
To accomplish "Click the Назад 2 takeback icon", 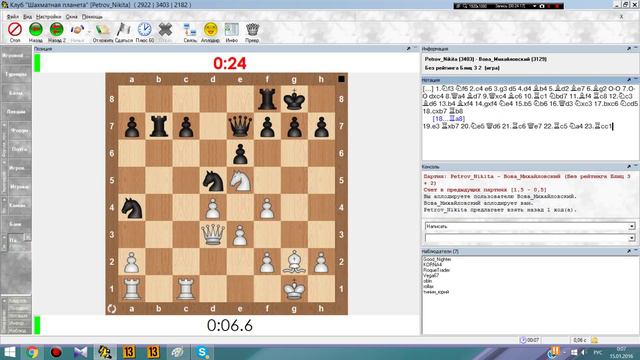I will pyautogui.click(x=56, y=30).
